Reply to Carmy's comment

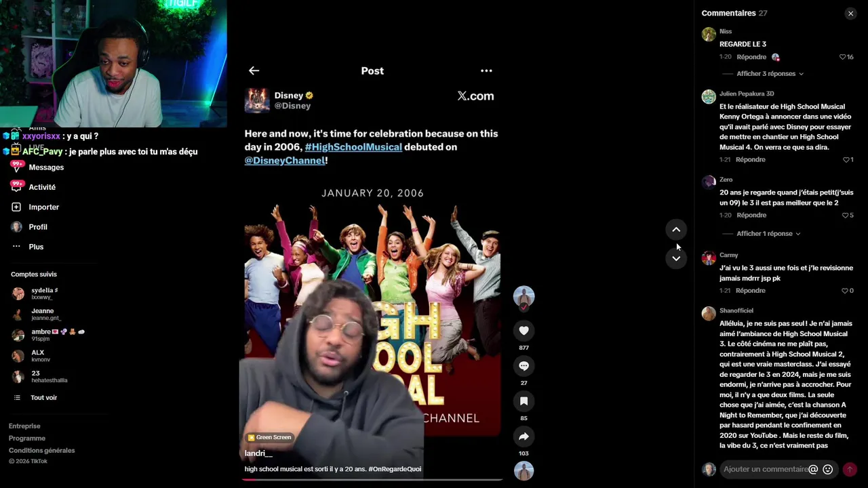click(x=751, y=291)
